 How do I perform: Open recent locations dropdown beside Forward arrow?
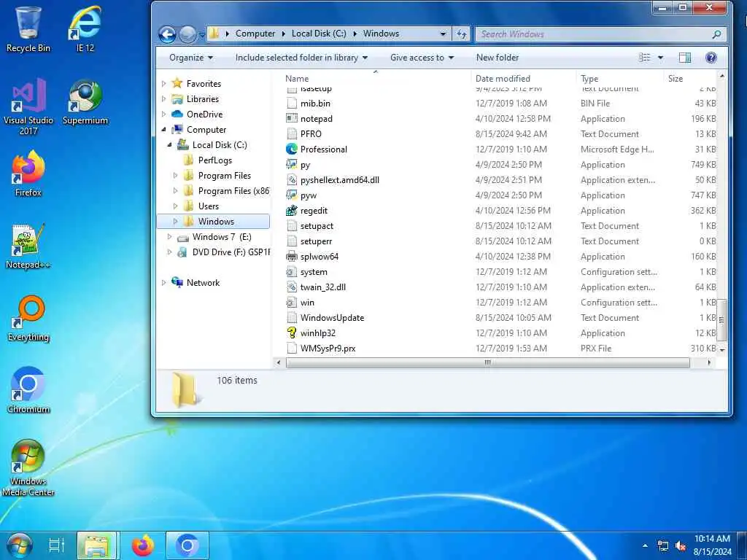(201, 35)
